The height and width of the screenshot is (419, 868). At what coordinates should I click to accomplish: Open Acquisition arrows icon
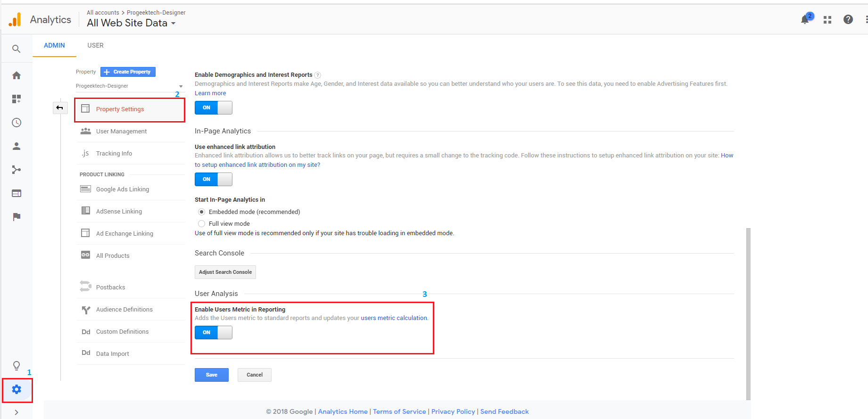click(17, 170)
